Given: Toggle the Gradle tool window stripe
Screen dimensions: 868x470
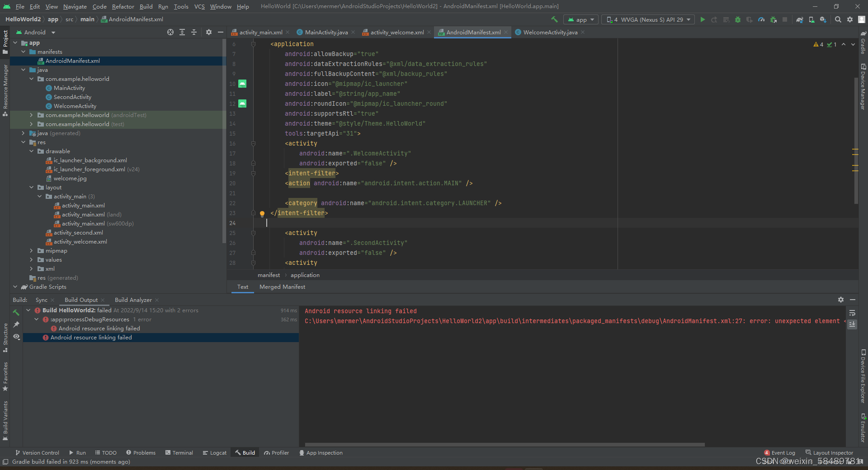Looking at the screenshot, I should pos(863,42).
